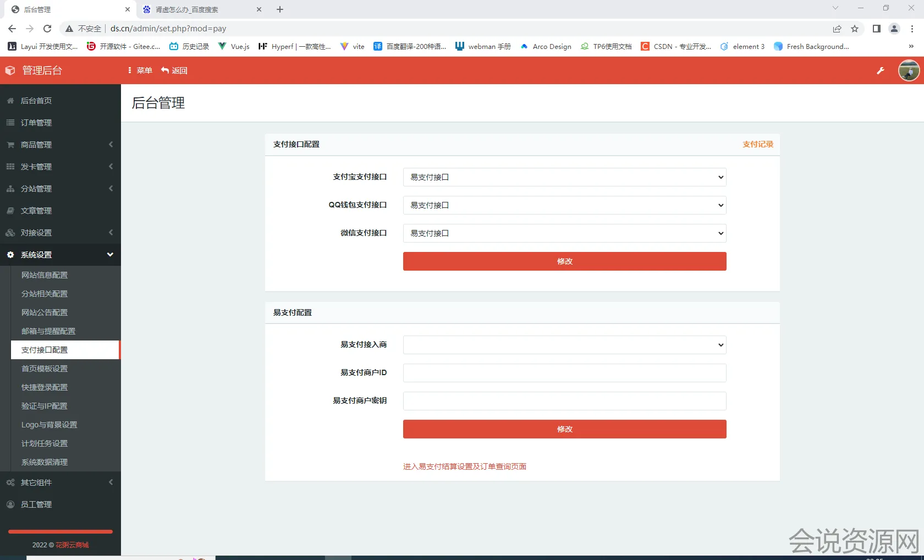Click the 进入易支付结算设置及订单查询页面 link
Viewport: 924px width, 560px height.
[464, 466]
